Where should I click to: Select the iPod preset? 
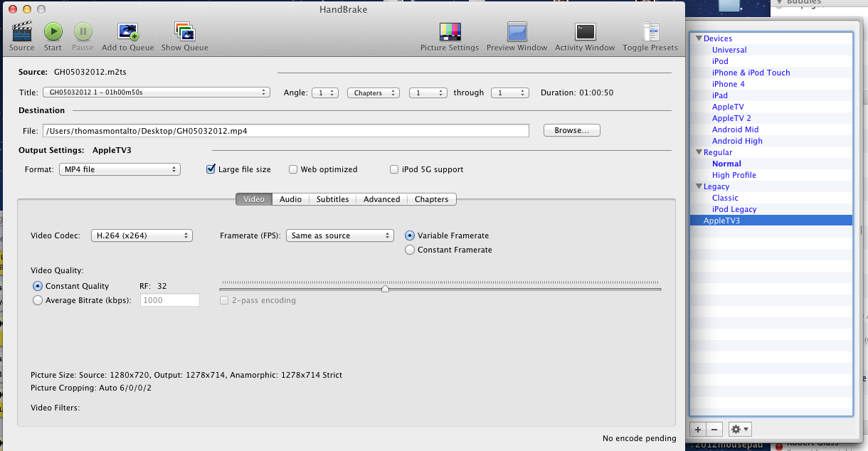pos(720,61)
